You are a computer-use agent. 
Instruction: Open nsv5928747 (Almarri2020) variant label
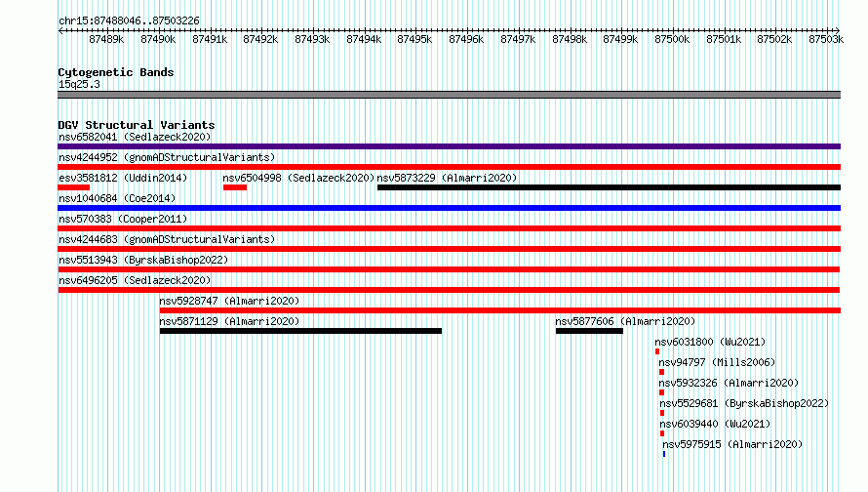pos(229,301)
